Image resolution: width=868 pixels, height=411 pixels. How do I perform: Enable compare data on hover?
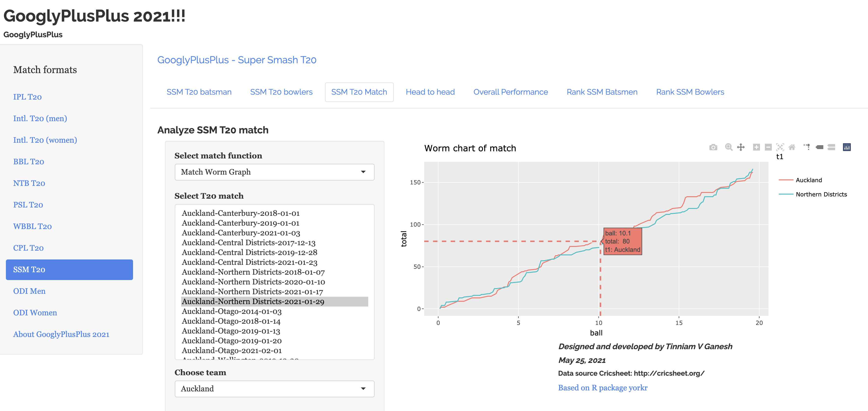click(831, 147)
